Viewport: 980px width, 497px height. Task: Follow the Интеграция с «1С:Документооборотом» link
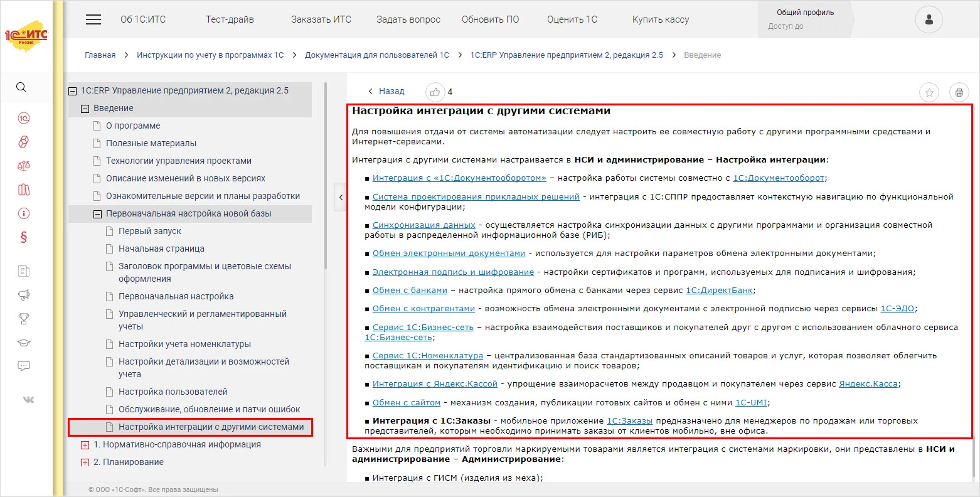click(x=459, y=178)
